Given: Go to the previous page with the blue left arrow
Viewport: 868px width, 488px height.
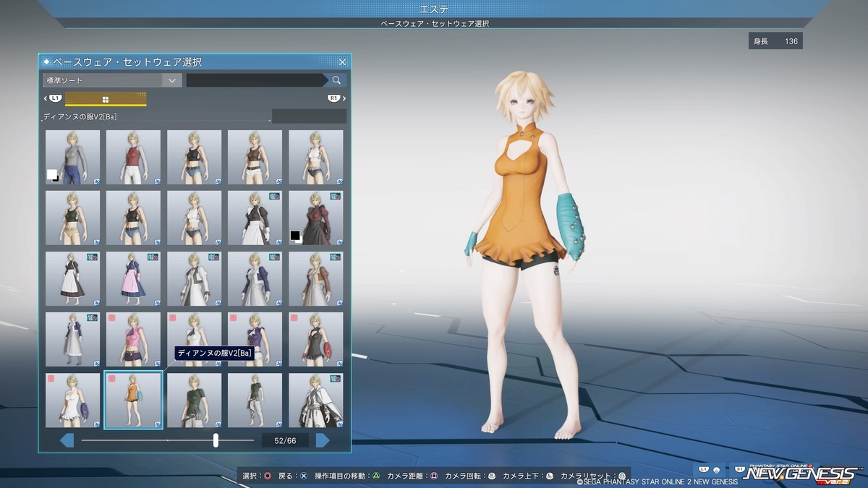Looking at the screenshot, I should click(67, 440).
